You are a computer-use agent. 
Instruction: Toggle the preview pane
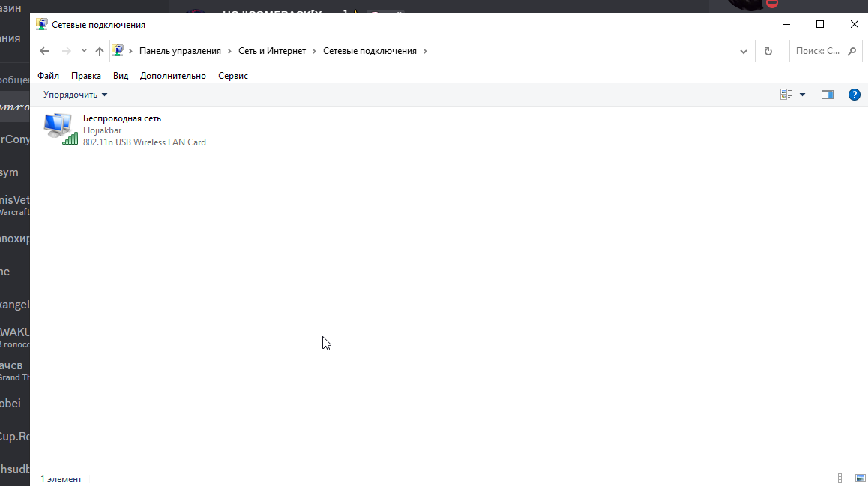[x=827, y=94]
